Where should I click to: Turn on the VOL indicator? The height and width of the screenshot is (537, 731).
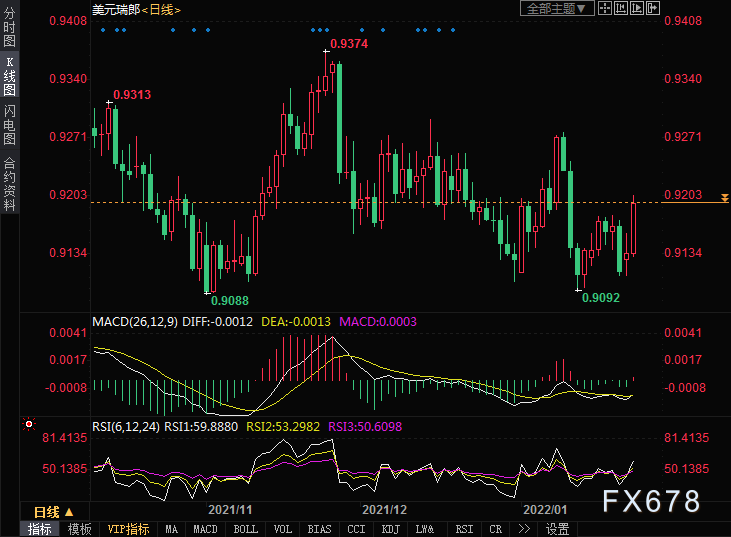[283, 529]
